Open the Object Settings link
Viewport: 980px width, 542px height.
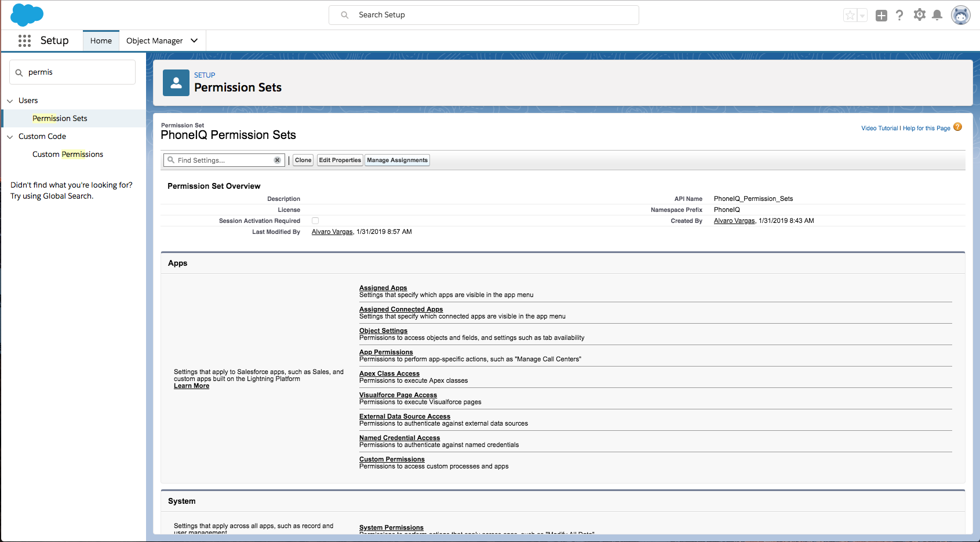pos(383,331)
